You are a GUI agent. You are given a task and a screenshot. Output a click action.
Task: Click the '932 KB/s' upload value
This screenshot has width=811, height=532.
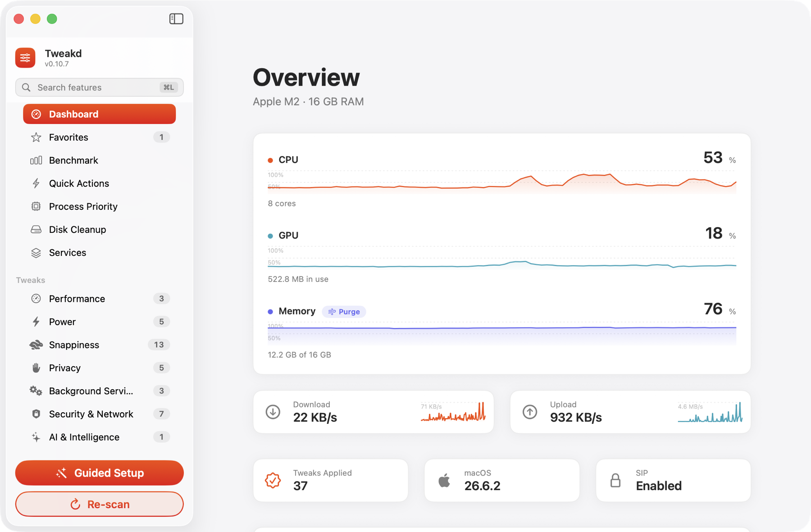point(576,418)
